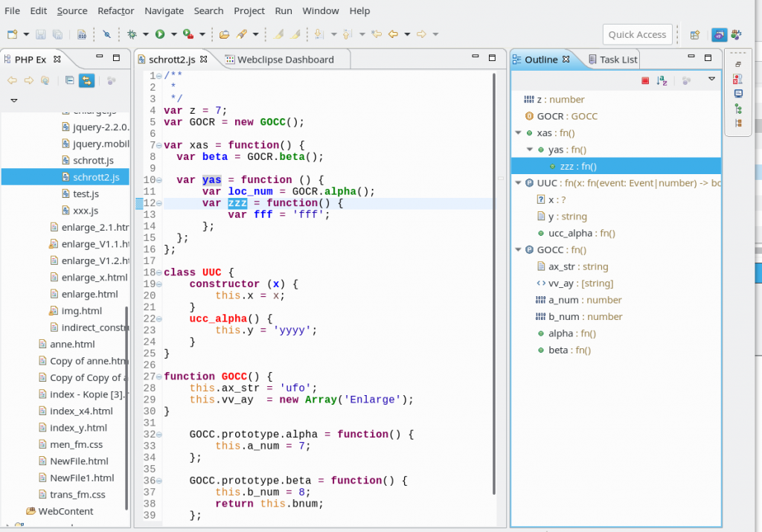Click the Quick Access search field
This screenshot has width=762, height=532.
pos(637,34)
